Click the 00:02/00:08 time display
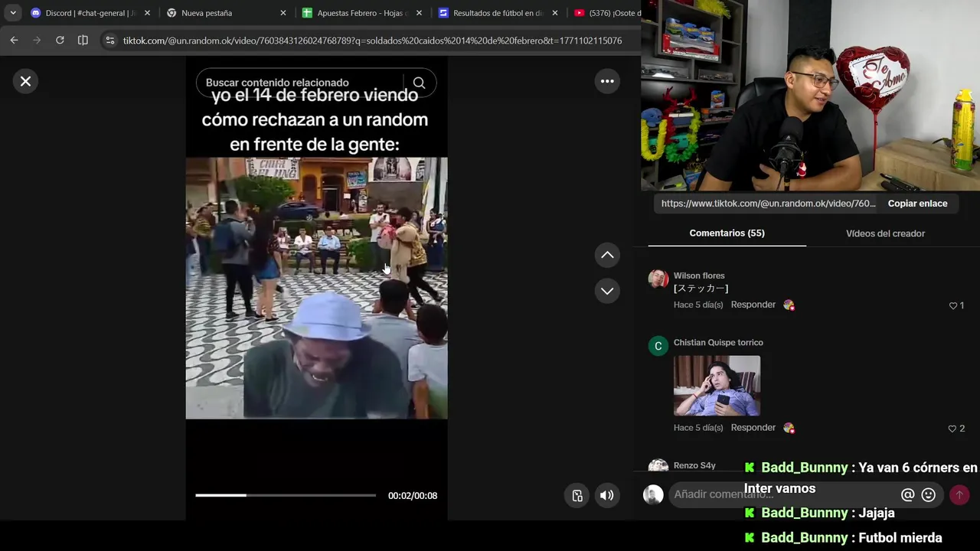The image size is (980, 551). click(x=413, y=496)
